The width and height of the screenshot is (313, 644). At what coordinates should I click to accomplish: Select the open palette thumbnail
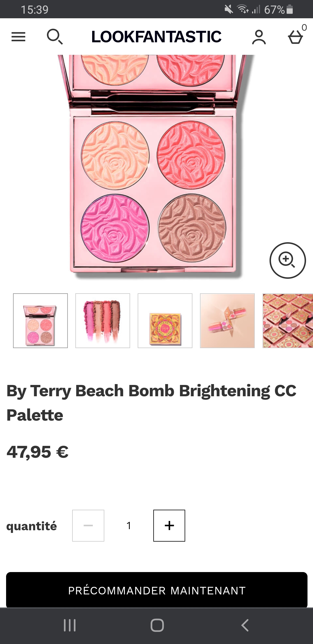click(x=40, y=321)
